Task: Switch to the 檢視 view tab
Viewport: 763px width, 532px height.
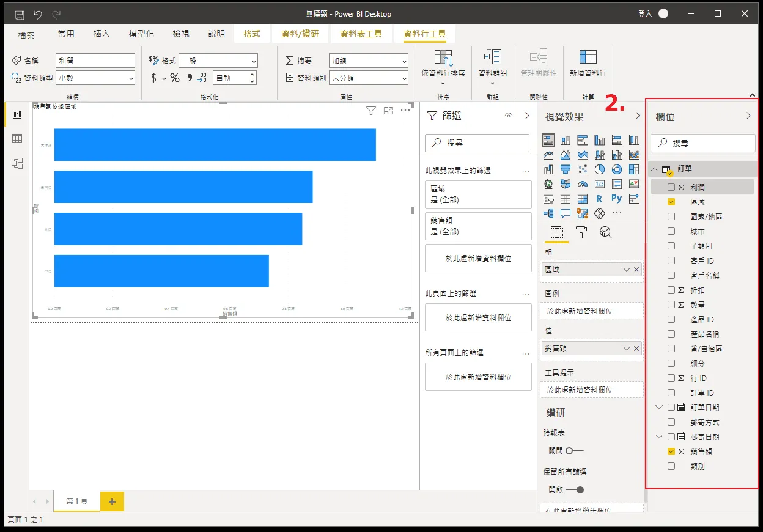Action: coord(181,34)
